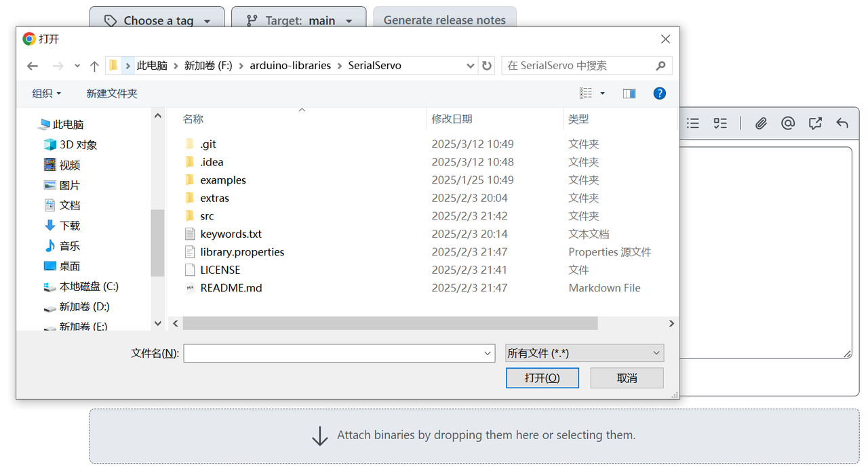This screenshot has height=471, width=868.
Task: Open the 所有文件 (*.*) type dropdown
Action: (585, 353)
